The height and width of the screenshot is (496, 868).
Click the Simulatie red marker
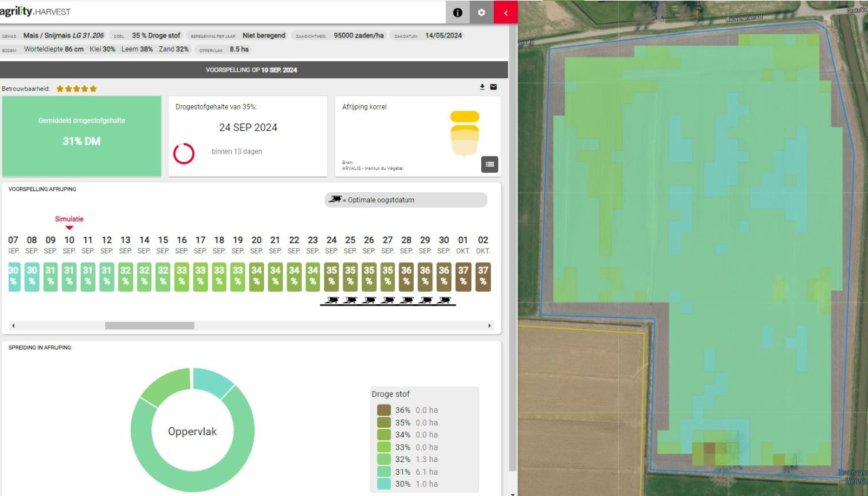[x=69, y=222]
